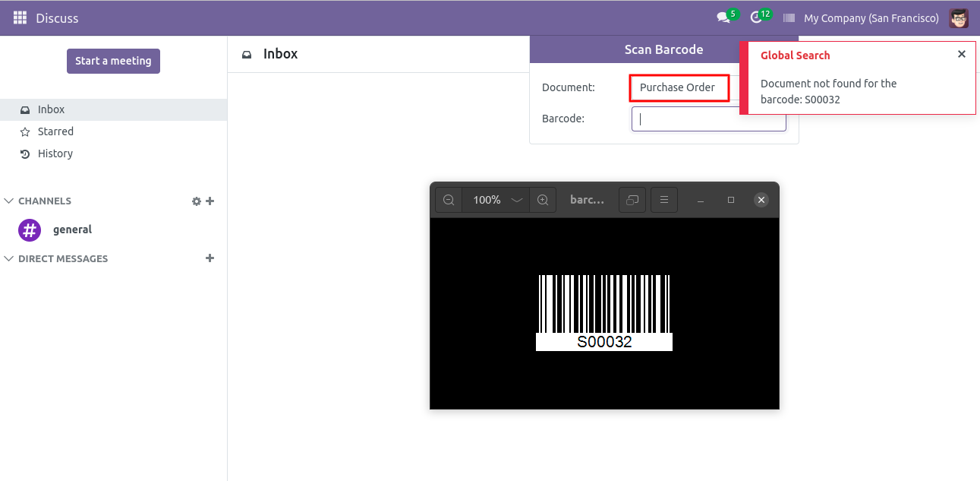Viewport: 980px width, 481px height.
Task: Select Starred in the sidebar
Action: (114, 131)
